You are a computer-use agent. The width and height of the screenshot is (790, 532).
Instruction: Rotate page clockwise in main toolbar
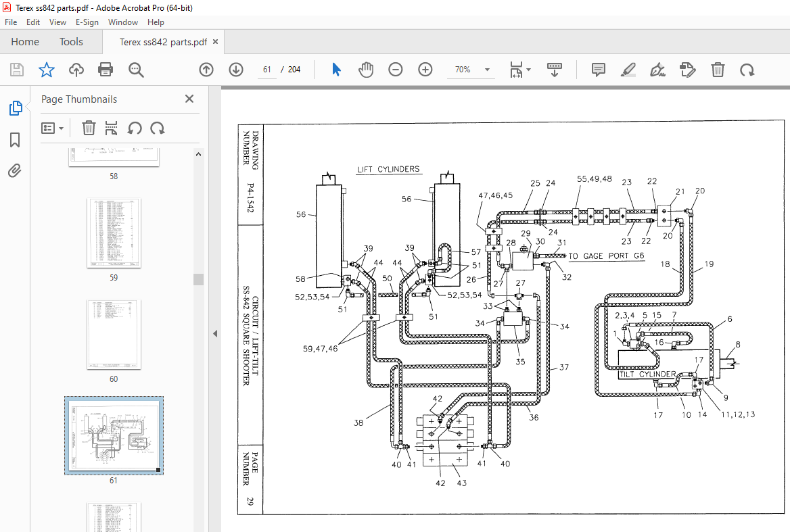tap(747, 70)
